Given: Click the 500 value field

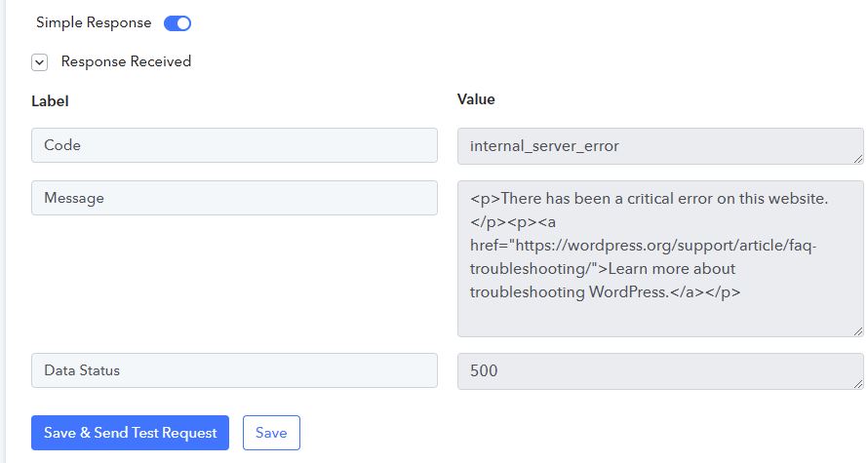Looking at the screenshot, I should tap(659, 371).
